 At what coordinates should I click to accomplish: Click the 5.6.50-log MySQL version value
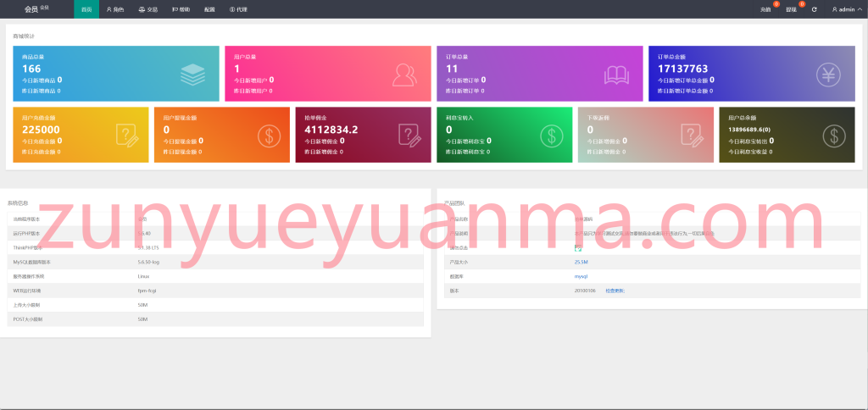point(148,262)
